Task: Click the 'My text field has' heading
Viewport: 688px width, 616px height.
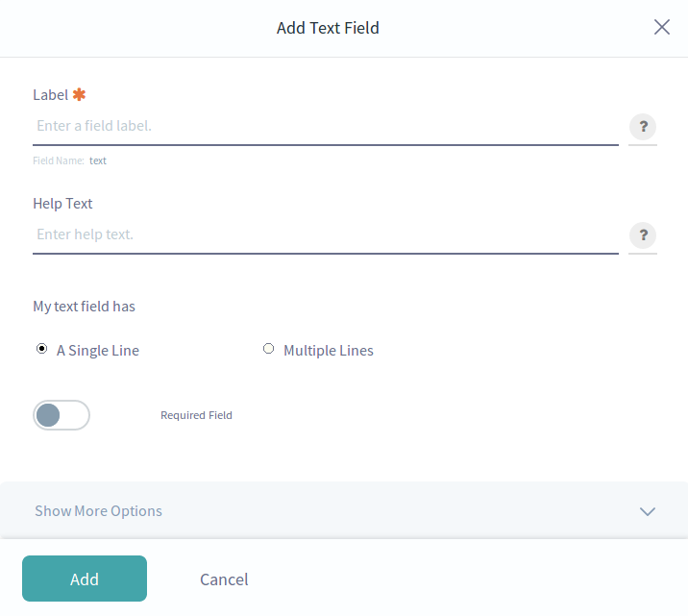Action: pyautogui.click(x=85, y=307)
